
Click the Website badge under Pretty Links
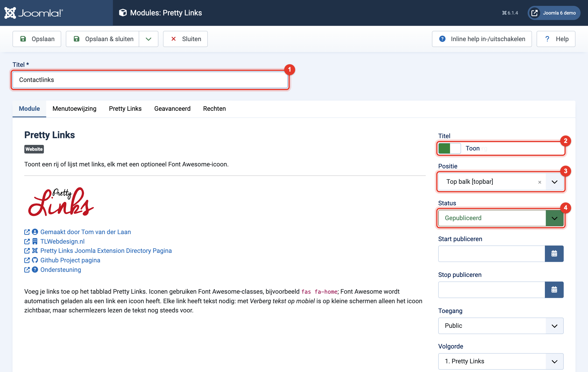click(x=34, y=149)
